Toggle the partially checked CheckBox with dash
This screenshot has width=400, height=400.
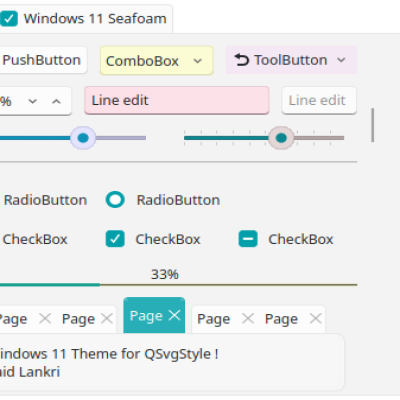click(248, 239)
